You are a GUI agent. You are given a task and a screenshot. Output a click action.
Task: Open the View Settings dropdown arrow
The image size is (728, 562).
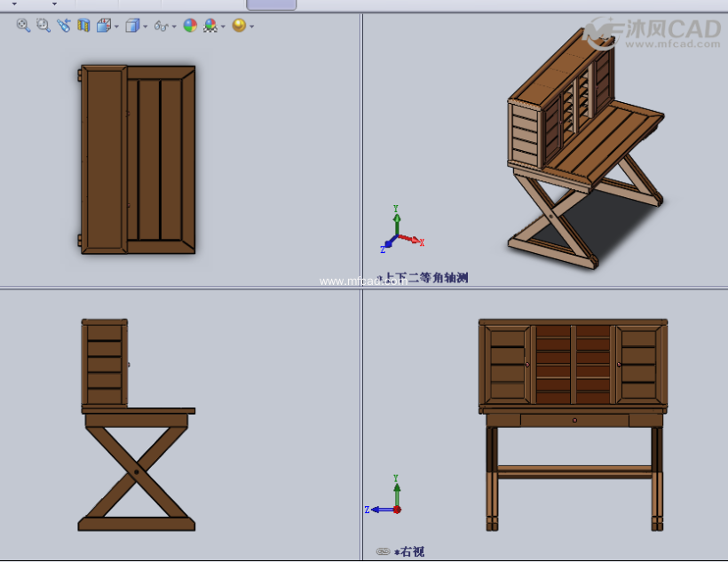[x=252, y=27]
